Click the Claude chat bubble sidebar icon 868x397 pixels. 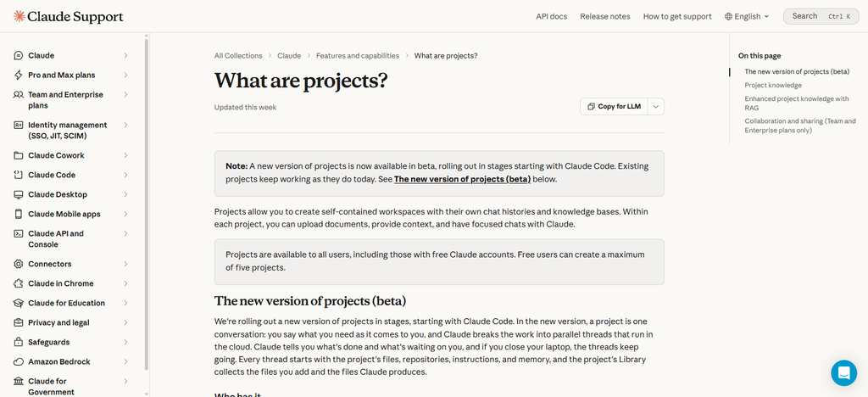19,55
